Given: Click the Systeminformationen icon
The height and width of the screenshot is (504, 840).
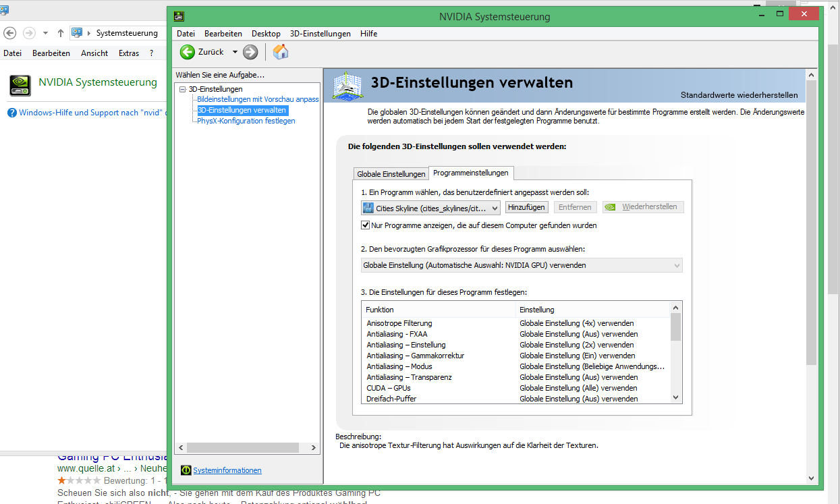Looking at the screenshot, I should click(x=186, y=470).
